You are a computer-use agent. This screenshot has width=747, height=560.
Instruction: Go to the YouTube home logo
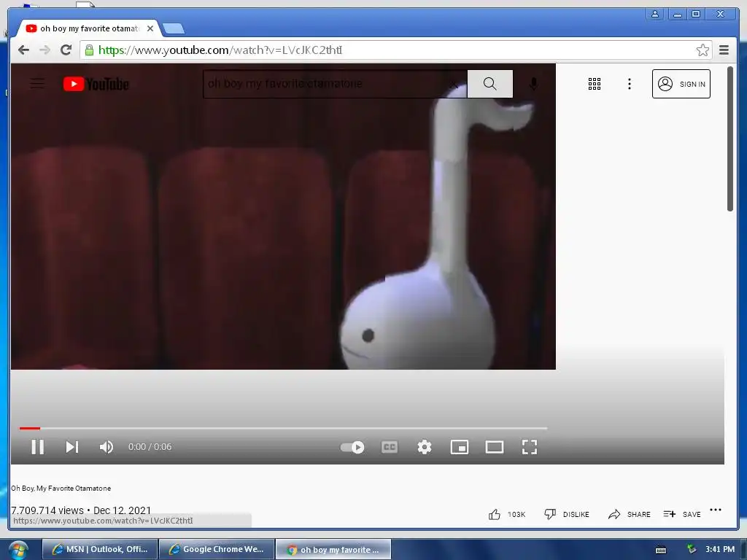click(x=96, y=84)
